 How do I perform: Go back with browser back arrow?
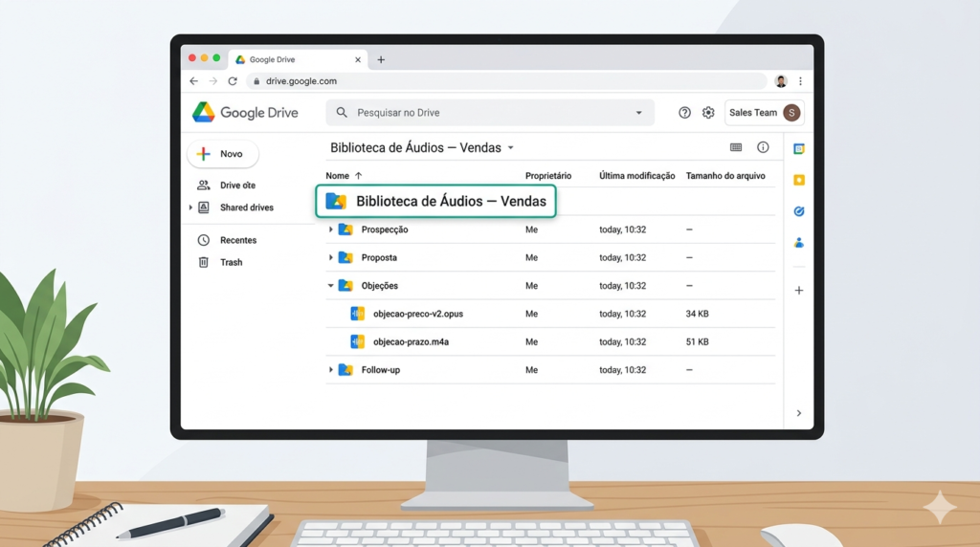tap(193, 81)
